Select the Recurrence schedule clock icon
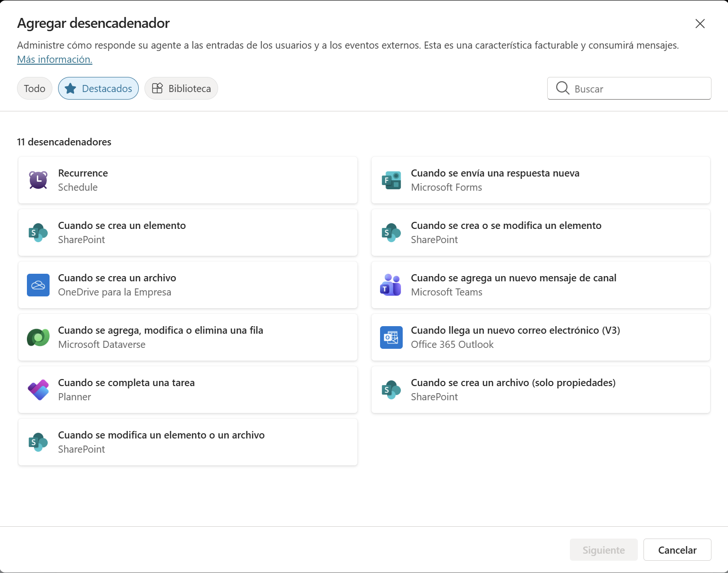 pyautogui.click(x=38, y=180)
